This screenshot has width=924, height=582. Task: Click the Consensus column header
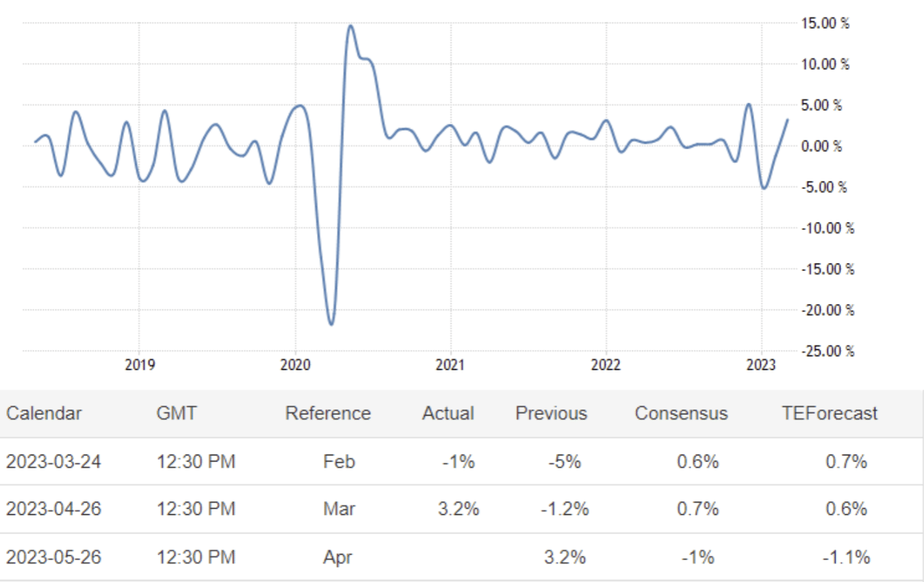click(681, 414)
